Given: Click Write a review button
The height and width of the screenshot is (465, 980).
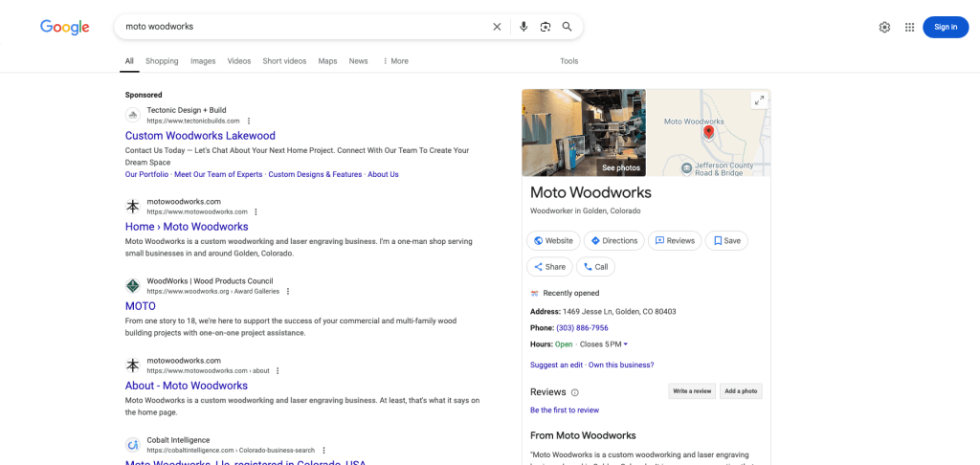Looking at the screenshot, I should [692, 391].
